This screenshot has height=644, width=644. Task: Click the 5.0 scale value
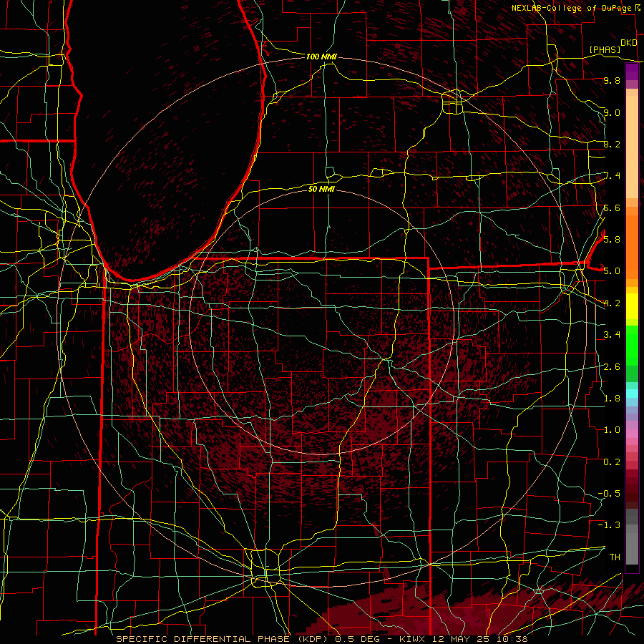[x=612, y=271]
